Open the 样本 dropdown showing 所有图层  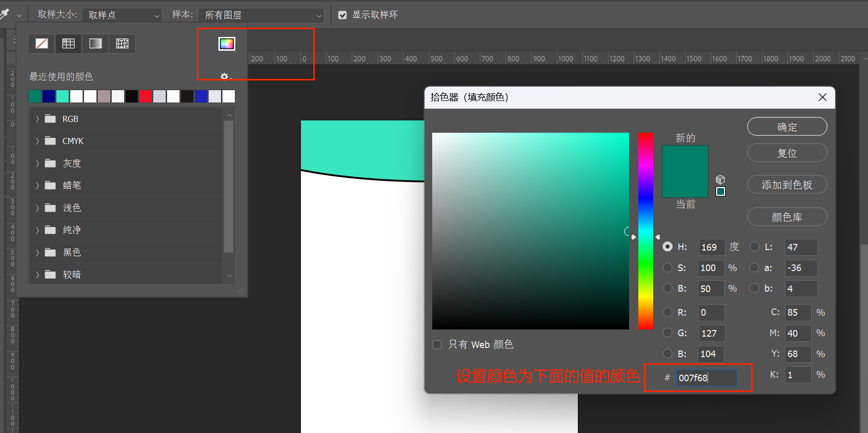tap(261, 15)
